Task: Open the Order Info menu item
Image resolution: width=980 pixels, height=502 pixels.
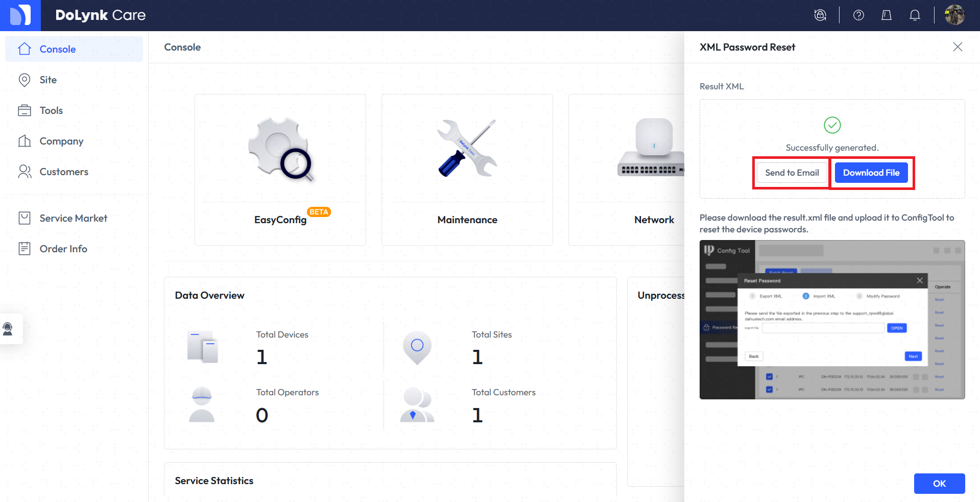Action: (74, 249)
